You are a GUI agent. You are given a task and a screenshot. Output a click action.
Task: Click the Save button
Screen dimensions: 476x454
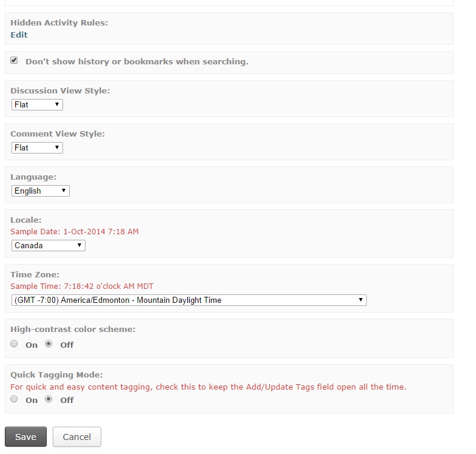[x=26, y=436]
